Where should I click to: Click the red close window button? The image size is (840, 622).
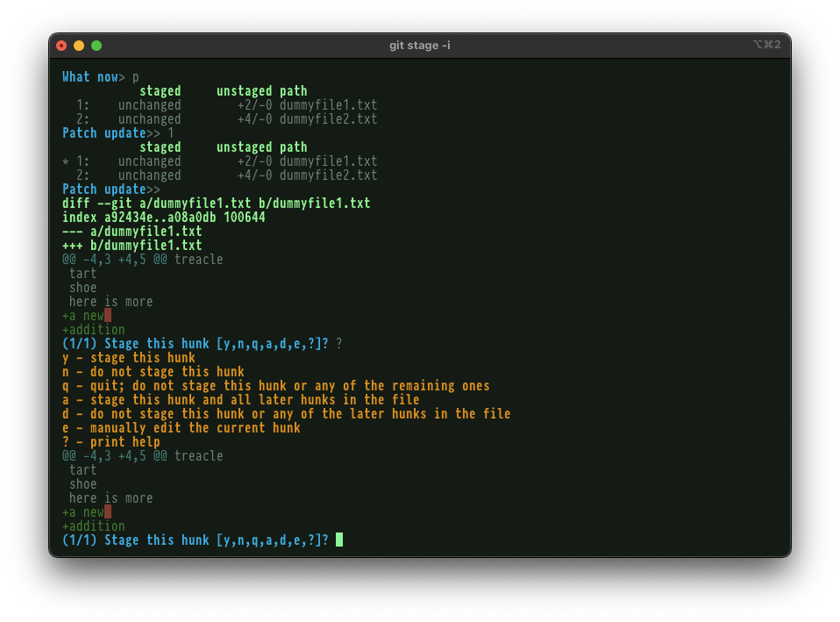click(x=61, y=46)
